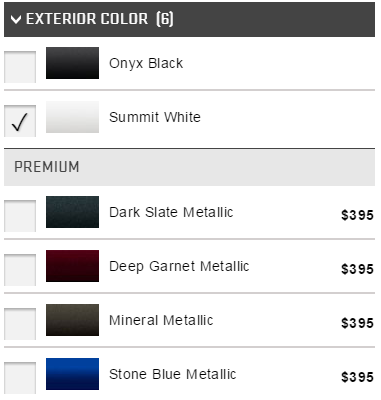Click the Dark Slate Metallic label
This screenshot has height=400, width=381.
pos(171,212)
